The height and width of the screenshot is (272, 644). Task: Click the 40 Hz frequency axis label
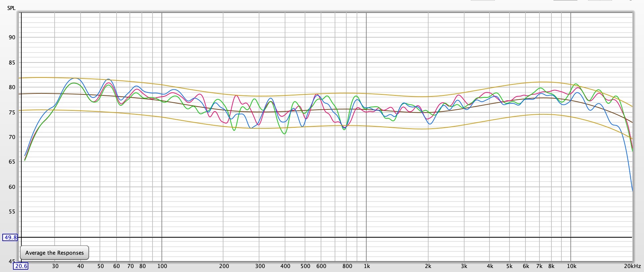pos(81,266)
